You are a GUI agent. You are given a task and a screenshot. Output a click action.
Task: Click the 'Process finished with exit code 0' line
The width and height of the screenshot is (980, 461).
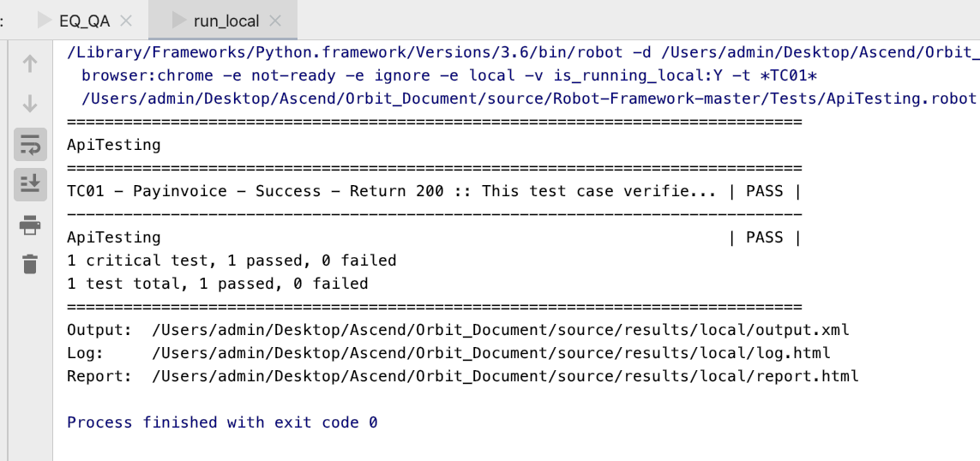(222, 422)
